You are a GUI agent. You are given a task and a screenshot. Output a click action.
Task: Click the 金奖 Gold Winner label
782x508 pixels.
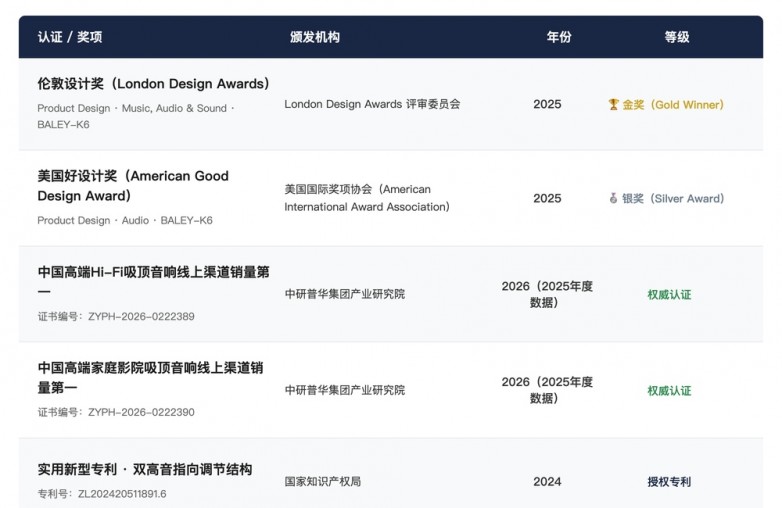click(672, 105)
